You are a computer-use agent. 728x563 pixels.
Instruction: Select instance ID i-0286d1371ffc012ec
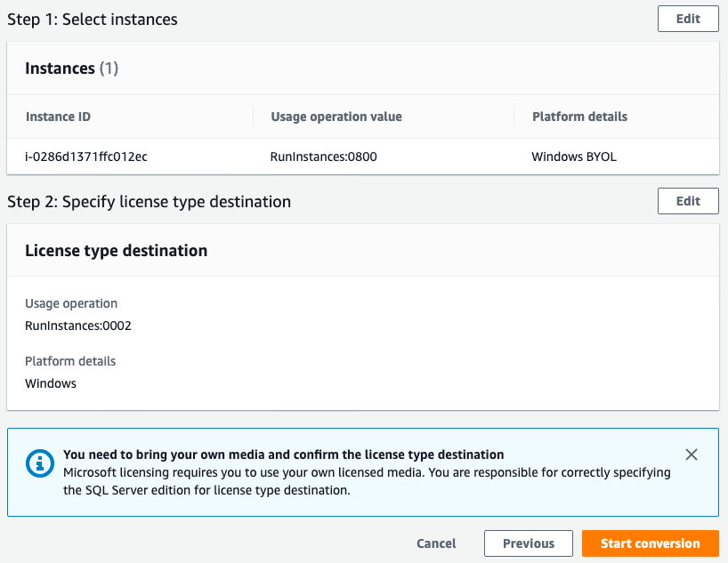click(x=86, y=157)
